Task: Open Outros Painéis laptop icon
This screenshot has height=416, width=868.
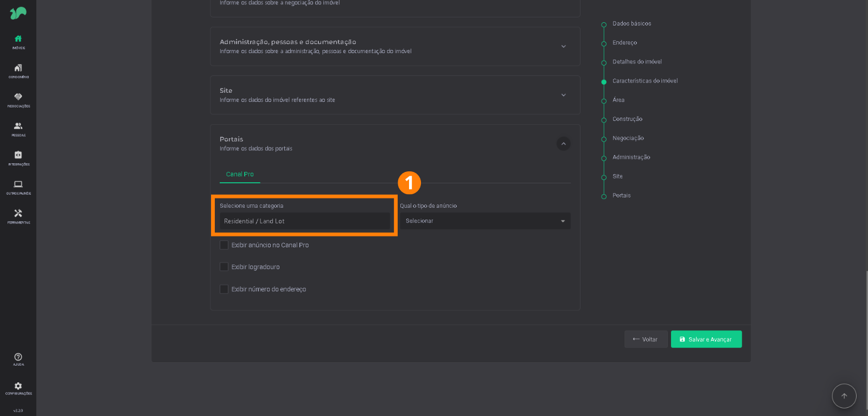Action: tap(18, 187)
